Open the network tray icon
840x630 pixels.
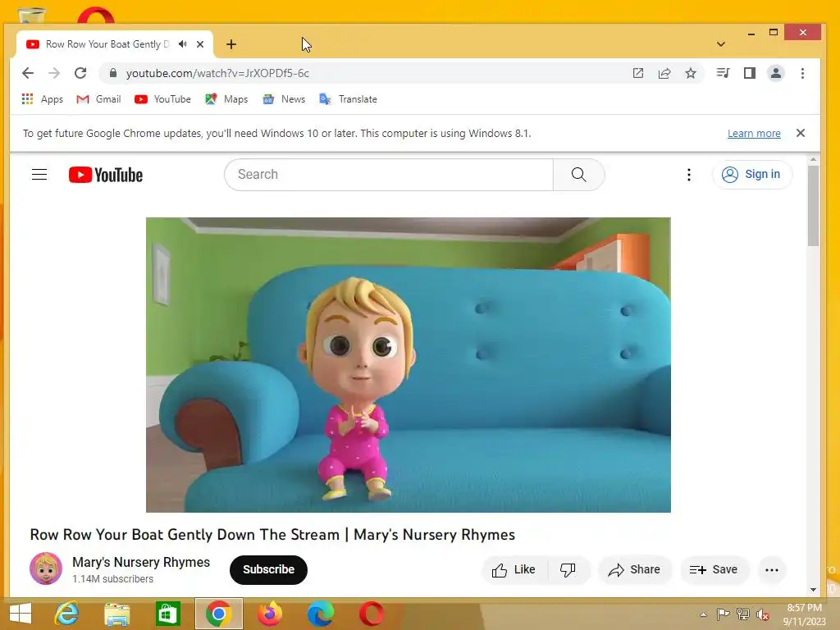click(x=743, y=614)
